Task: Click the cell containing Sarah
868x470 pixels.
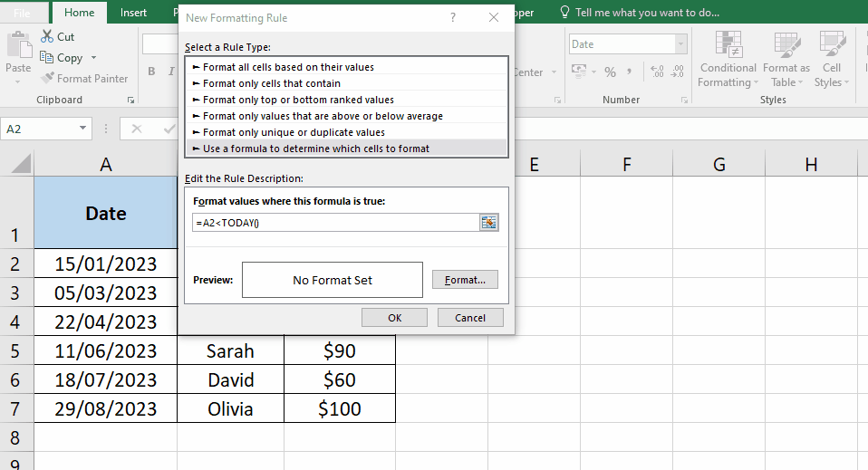Action: click(x=230, y=351)
